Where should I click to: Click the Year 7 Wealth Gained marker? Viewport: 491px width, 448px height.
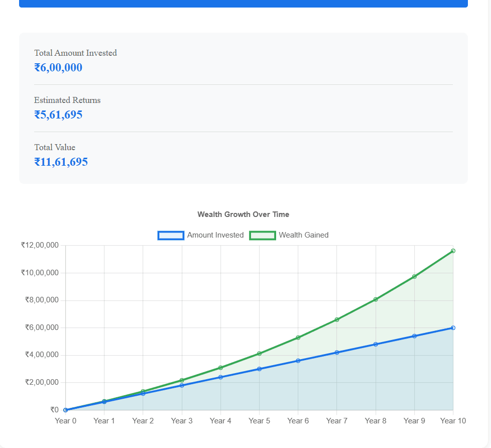tap(337, 318)
